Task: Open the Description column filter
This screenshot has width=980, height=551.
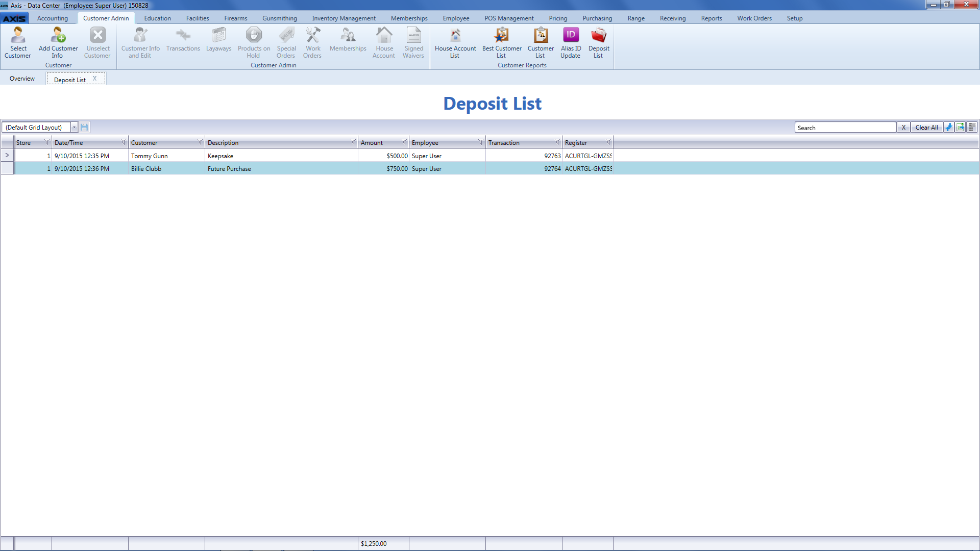Action: pyautogui.click(x=353, y=142)
